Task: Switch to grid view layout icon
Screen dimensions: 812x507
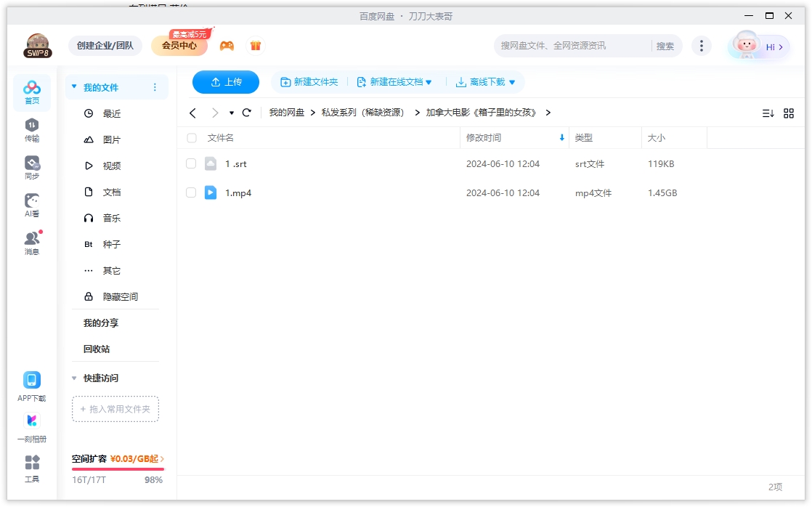Action: [789, 113]
